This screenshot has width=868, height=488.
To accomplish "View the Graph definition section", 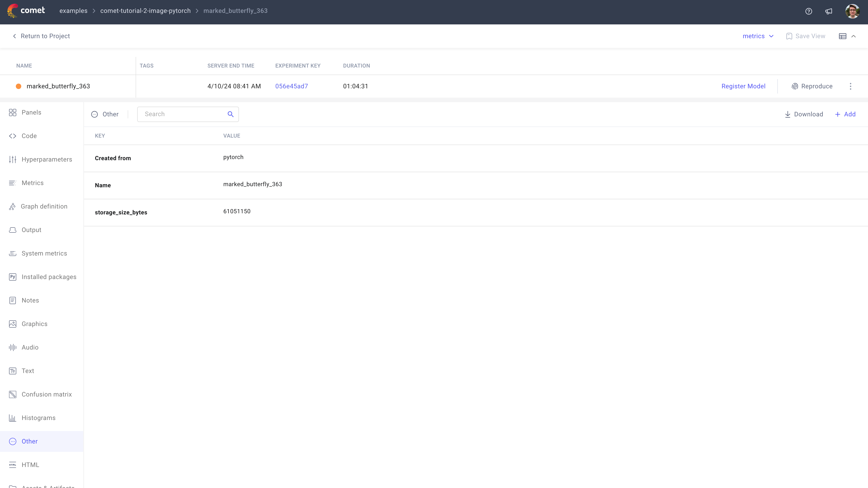I will [44, 206].
